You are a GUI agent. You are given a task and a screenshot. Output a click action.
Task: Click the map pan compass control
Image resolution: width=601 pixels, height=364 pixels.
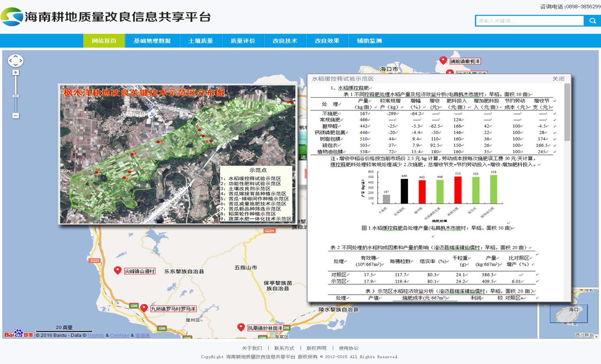(x=16, y=61)
